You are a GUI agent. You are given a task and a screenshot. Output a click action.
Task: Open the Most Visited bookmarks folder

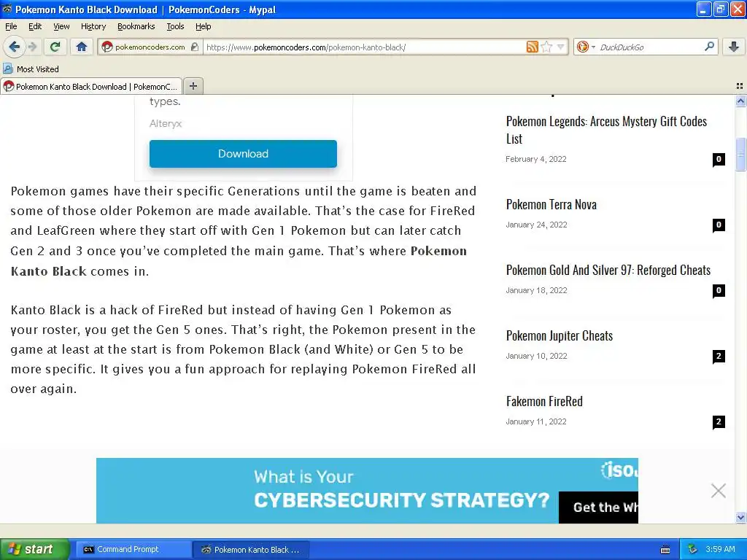pyautogui.click(x=31, y=69)
